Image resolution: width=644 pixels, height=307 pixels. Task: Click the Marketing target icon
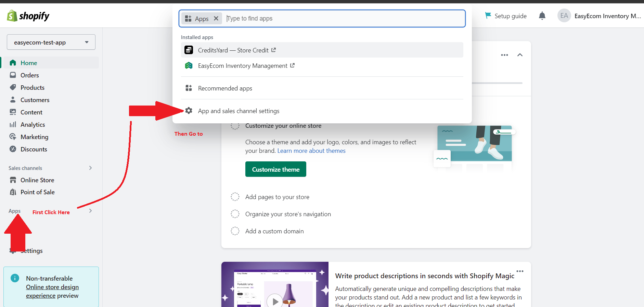[13, 137]
